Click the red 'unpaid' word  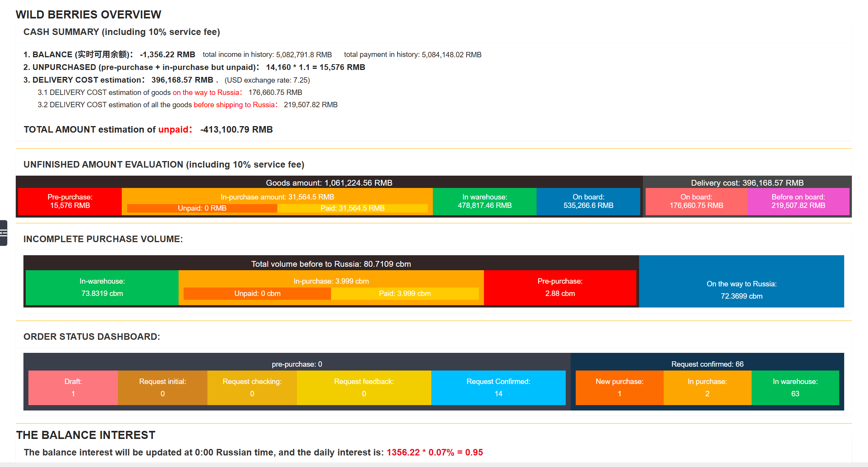(x=174, y=130)
